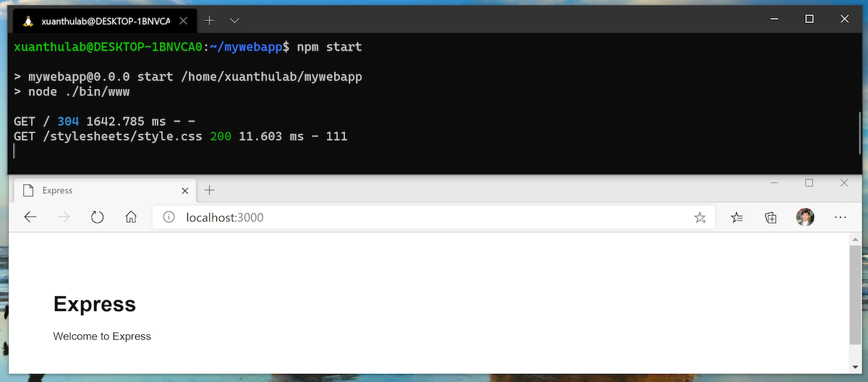Click the GET /stylesheets/style.css log line
Viewport: 868px width, 382px height.
click(x=181, y=136)
